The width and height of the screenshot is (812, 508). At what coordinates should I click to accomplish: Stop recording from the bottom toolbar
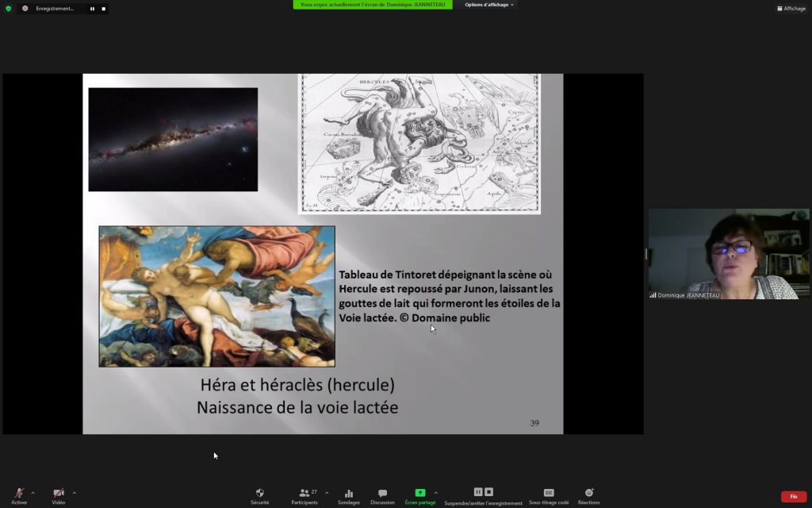coord(488,491)
